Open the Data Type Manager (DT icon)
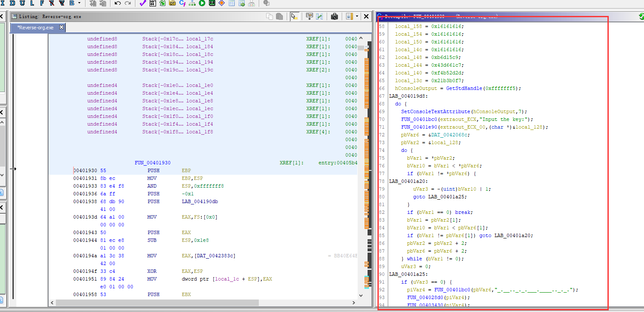Image resolution: width=644 pixels, height=312 pixels. [x=172, y=3]
